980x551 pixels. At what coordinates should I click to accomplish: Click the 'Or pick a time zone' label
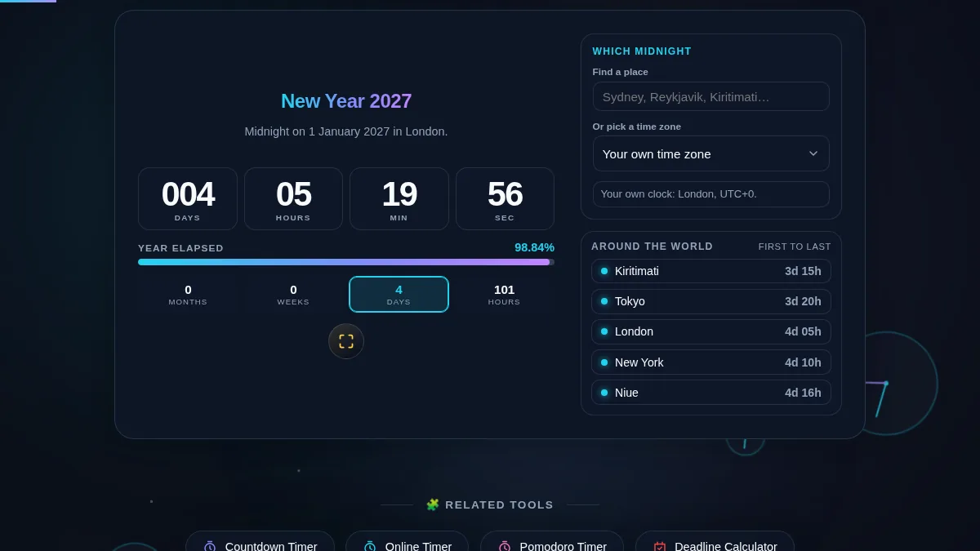coord(637,127)
